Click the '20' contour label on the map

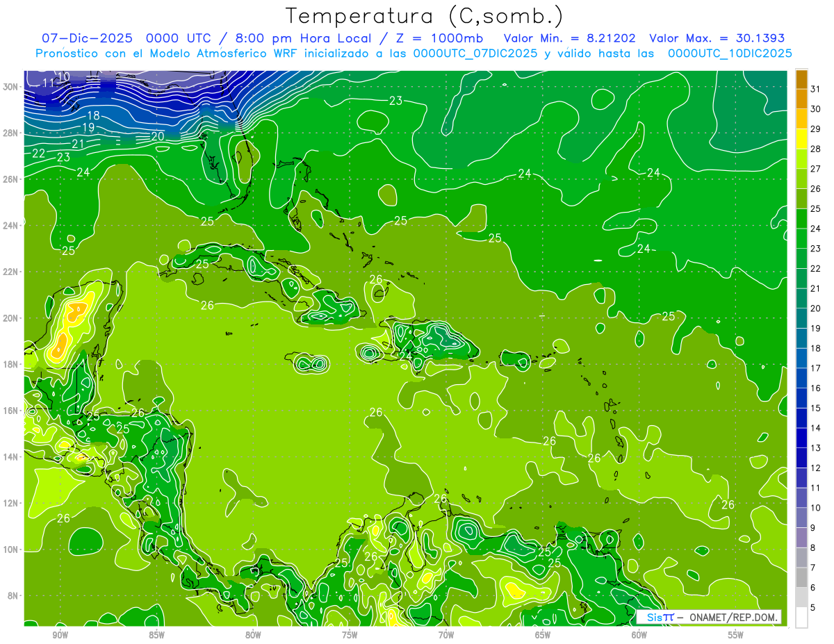(x=158, y=136)
